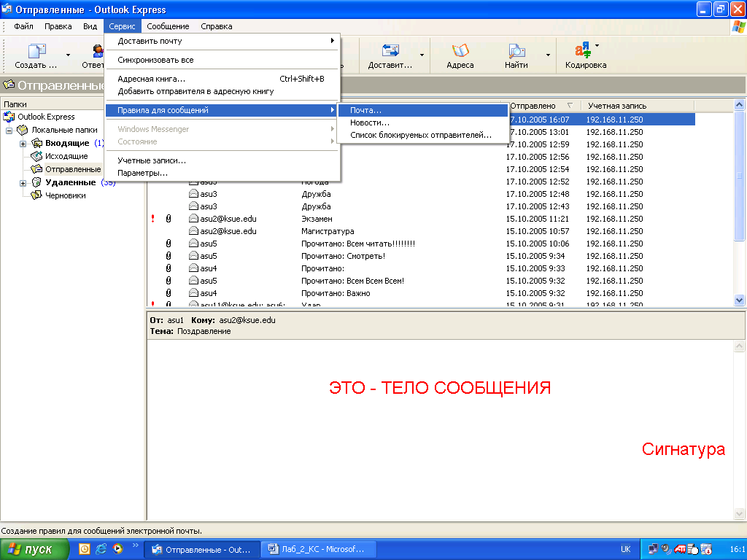The width and height of the screenshot is (747, 560).
Task: Click the clock-like quick launch icon
Action: pyautogui.click(x=85, y=550)
